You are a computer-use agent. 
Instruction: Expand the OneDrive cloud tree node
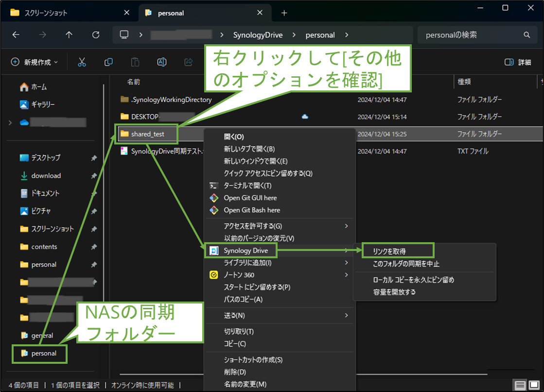(10, 122)
